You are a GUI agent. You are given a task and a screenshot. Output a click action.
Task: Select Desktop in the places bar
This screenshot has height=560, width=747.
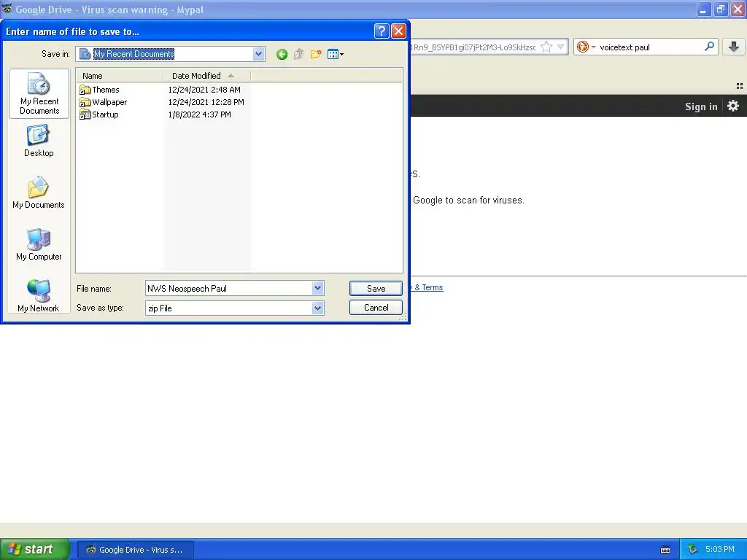tap(39, 141)
